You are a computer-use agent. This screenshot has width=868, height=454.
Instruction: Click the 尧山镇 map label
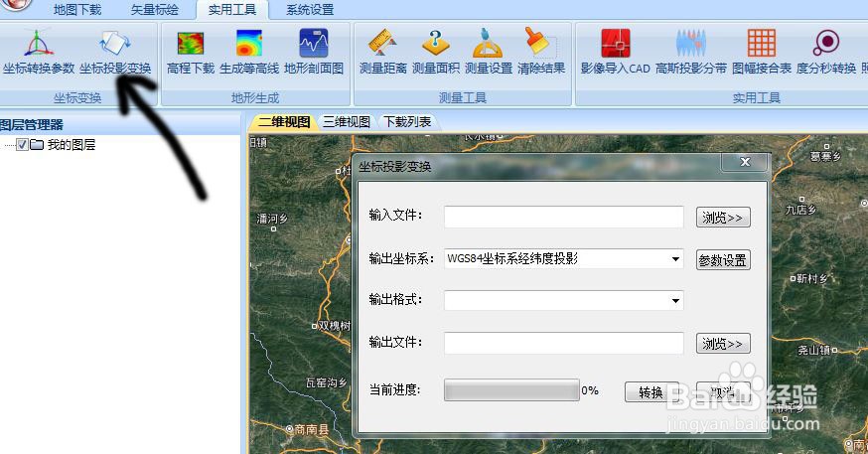tap(813, 350)
